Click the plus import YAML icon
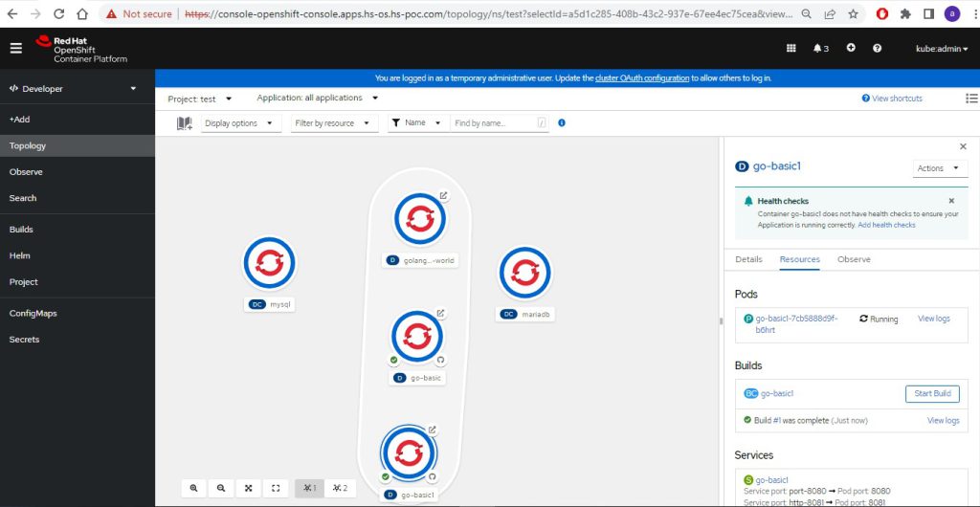This screenshot has height=507, width=980. 851,48
